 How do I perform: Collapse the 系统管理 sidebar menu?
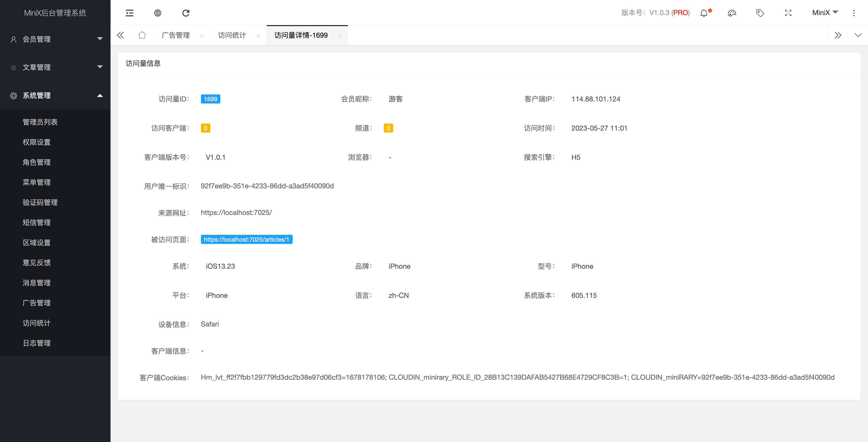55,95
